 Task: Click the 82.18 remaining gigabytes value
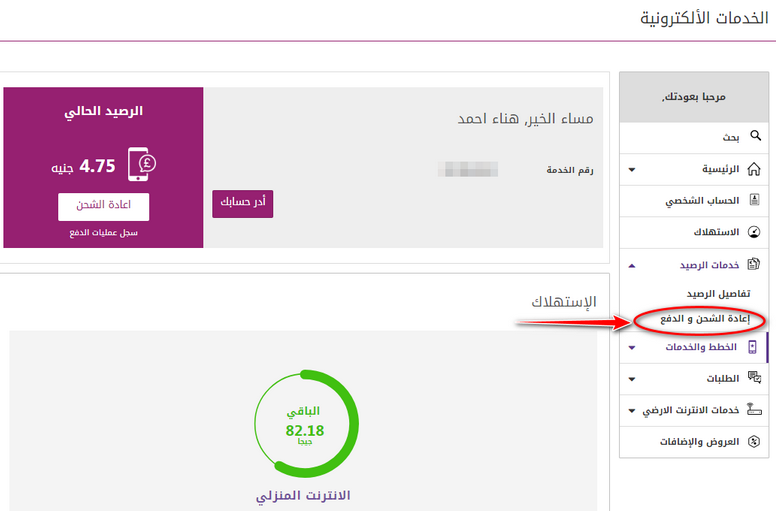point(304,430)
